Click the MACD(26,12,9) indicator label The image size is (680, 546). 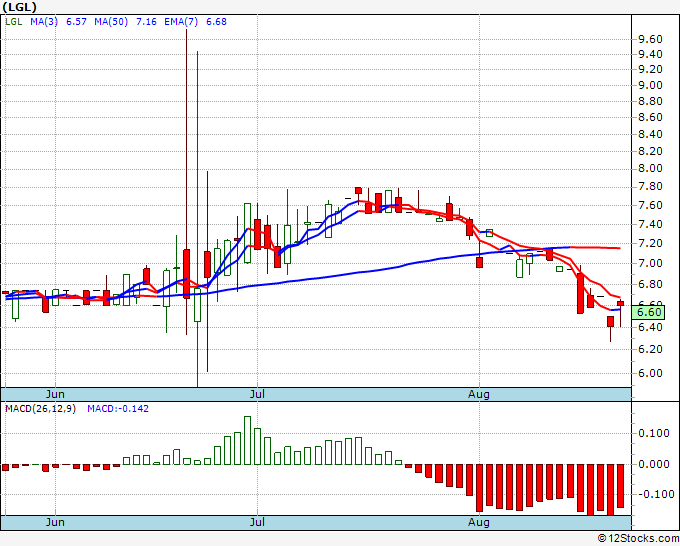tap(41, 408)
